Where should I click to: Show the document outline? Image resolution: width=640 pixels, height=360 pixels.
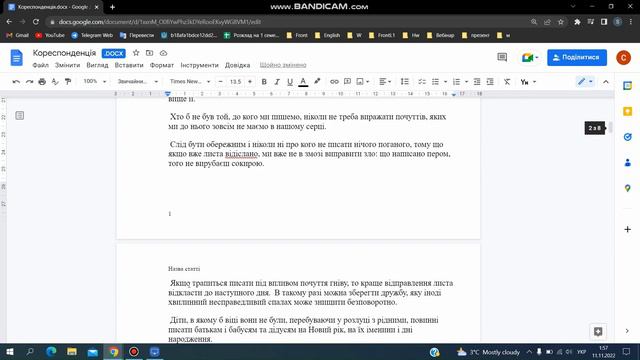(x=20, y=116)
